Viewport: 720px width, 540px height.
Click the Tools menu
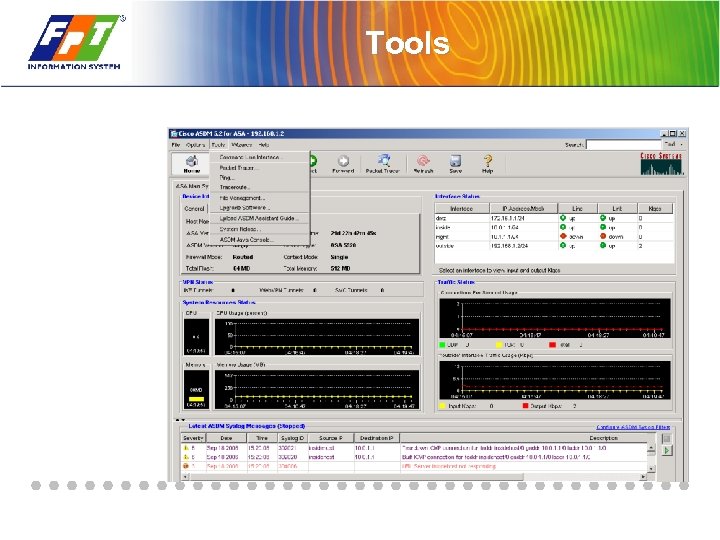coord(218,145)
